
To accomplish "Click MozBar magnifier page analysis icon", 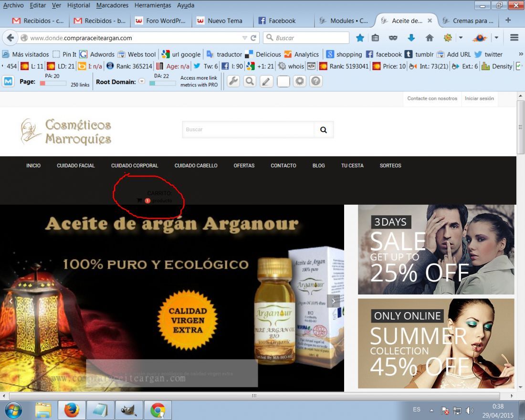I will coord(250,81).
